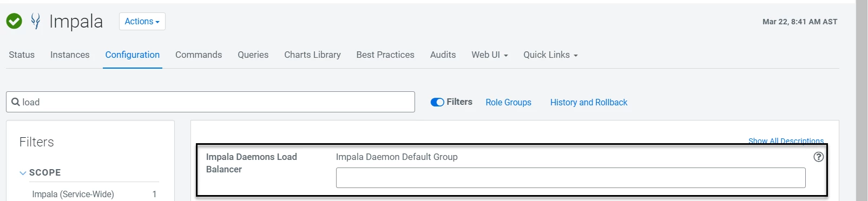Click the green healthy status check icon
The height and width of the screenshot is (201, 868).
click(14, 21)
